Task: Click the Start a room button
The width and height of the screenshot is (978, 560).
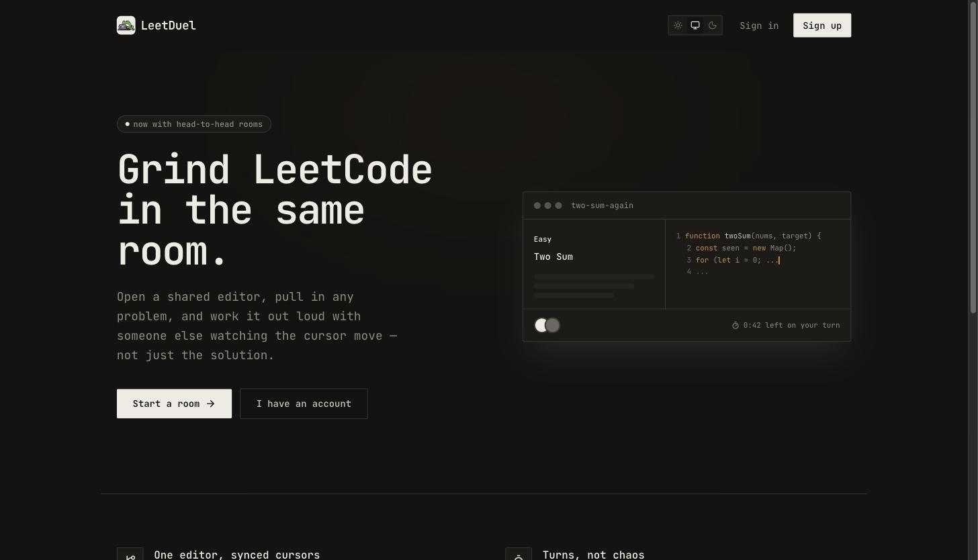Action: coord(174,404)
